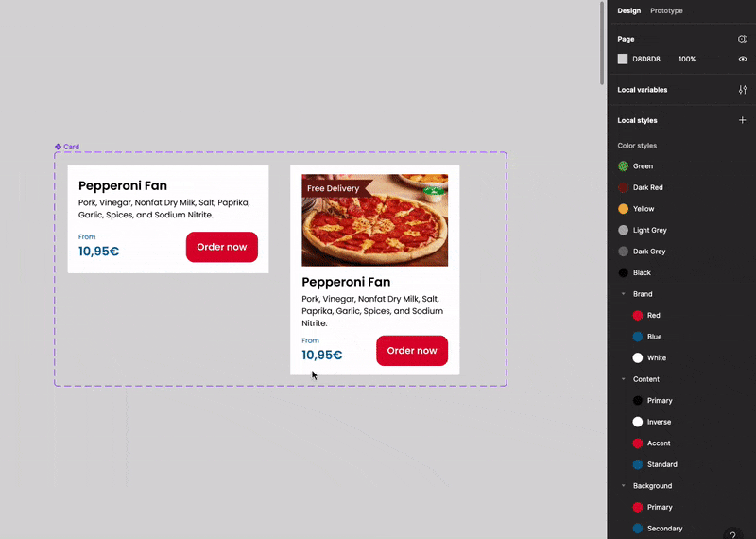Viewport: 756px width, 539px height.
Task: Collapse the Brand color styles group
Action: 623,294
